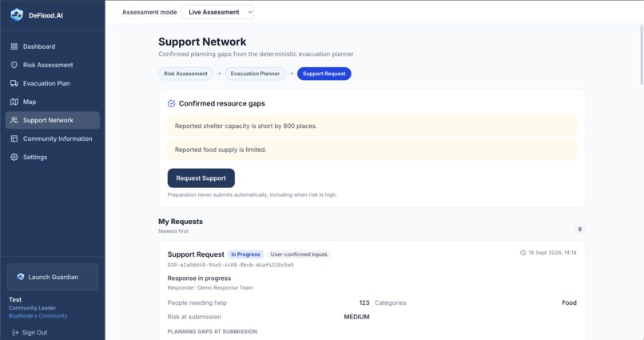Click the Launch Guardian icon

(21, 277)
